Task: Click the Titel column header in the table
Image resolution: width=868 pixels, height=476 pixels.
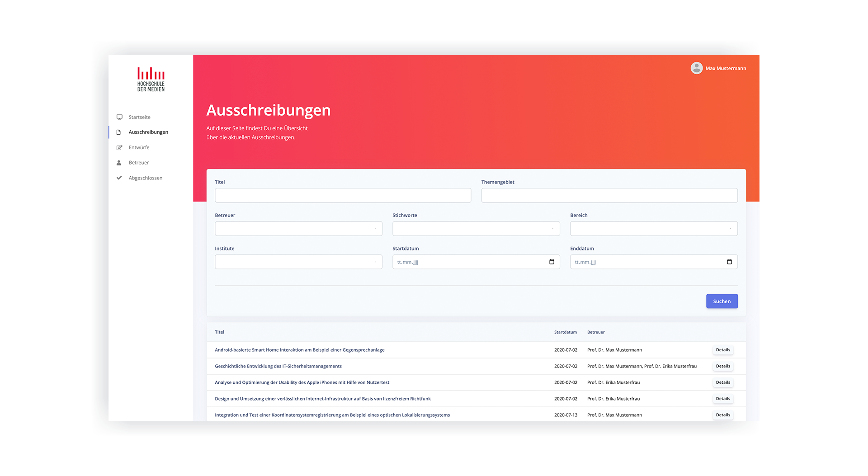Action: (x=220, y=332)
